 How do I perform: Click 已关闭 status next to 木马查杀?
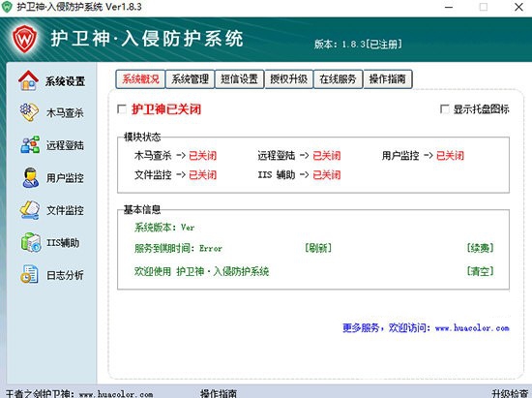pos(202,156)
